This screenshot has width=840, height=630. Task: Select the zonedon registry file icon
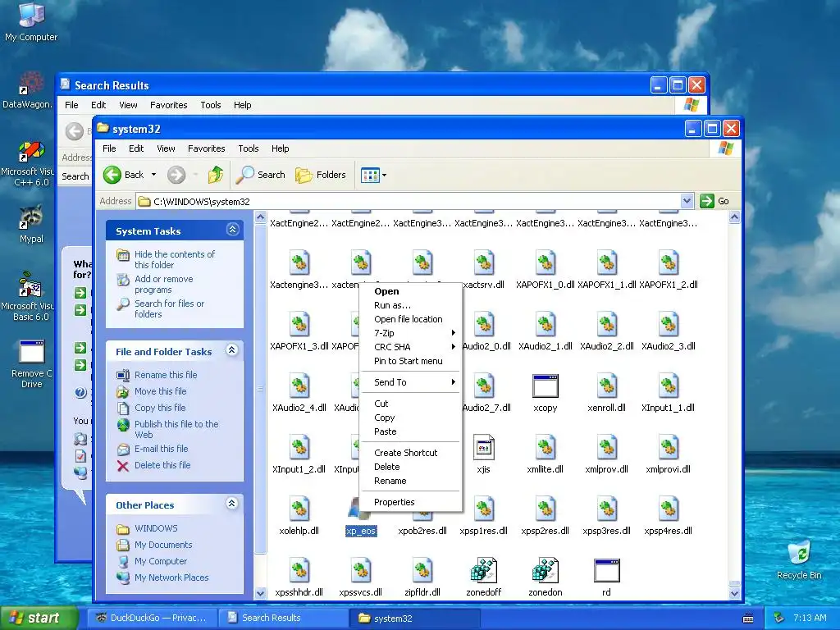tap(546, 571)
